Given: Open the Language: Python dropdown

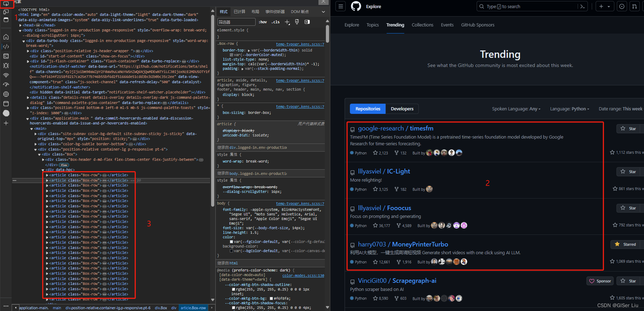Looking at the screenshot, I should pos(570,109).
